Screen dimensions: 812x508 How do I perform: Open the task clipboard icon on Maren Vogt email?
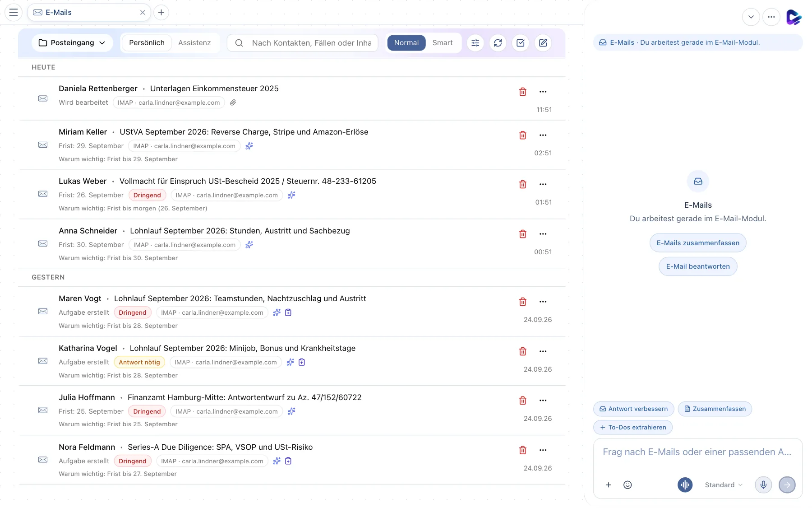[x=288, y=312]
